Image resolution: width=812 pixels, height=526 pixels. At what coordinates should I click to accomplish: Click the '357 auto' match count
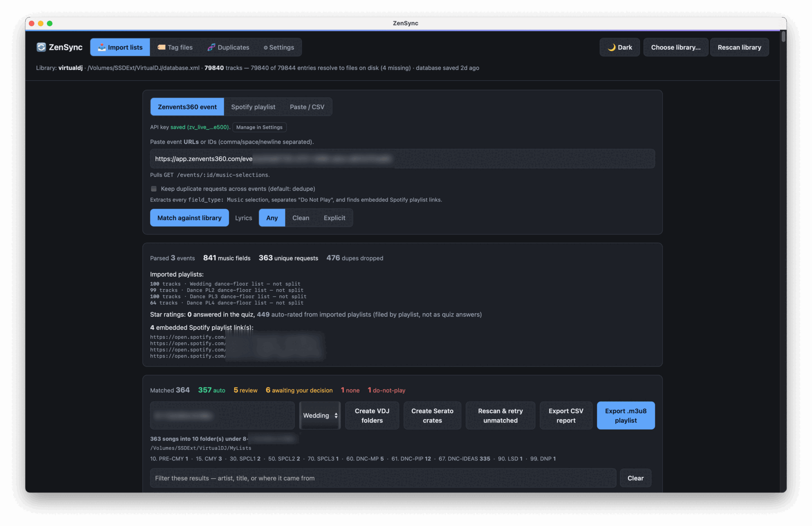click(x=212, y=390)
